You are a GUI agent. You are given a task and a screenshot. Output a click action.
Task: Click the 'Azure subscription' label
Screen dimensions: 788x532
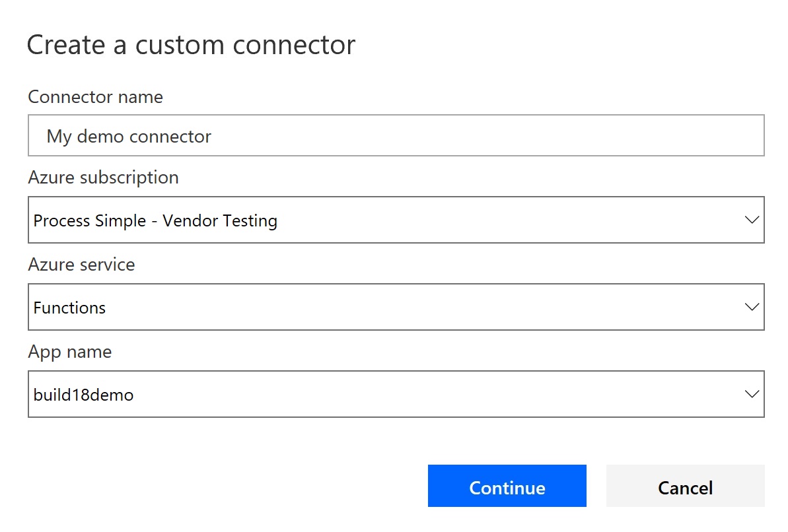pyautogui.click(x=103, y=178)
